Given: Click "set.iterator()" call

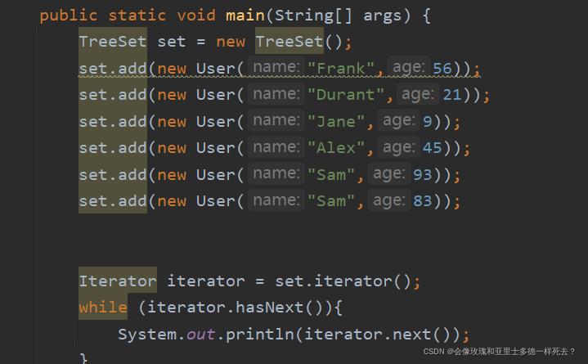Looking at the screenshot, I should 343,281.
